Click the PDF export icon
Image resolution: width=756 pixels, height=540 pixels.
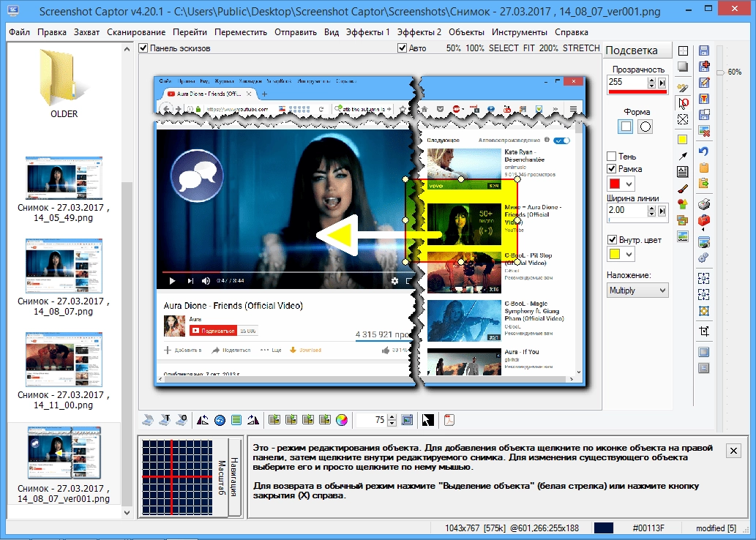pyautogui.click(x=449, y=421)
